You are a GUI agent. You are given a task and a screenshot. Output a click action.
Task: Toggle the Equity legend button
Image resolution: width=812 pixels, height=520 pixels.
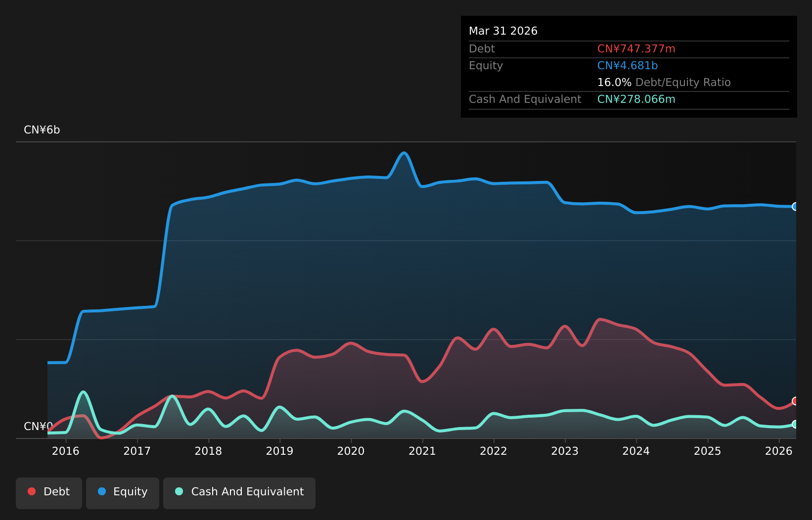coord(123,493)
